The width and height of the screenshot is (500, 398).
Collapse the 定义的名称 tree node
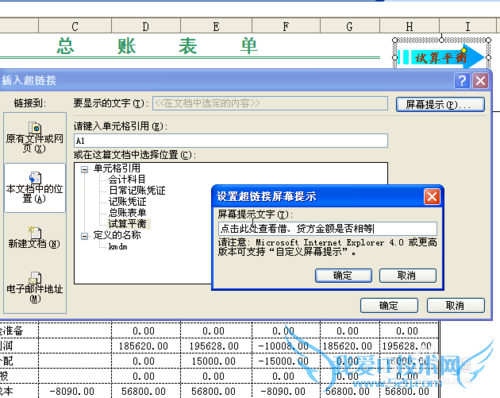pyautogui.click(x=85, y=236)
